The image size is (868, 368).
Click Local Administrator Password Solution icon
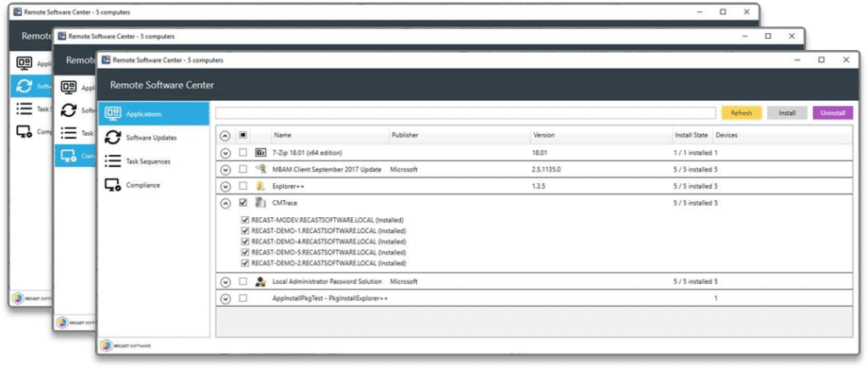[260, 282]
